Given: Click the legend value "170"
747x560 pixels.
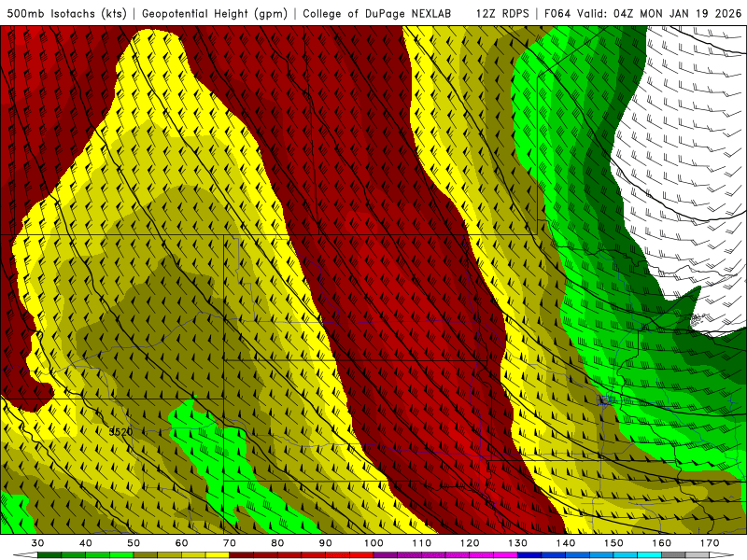Looking at the screenshot, I should coord(710,543).
